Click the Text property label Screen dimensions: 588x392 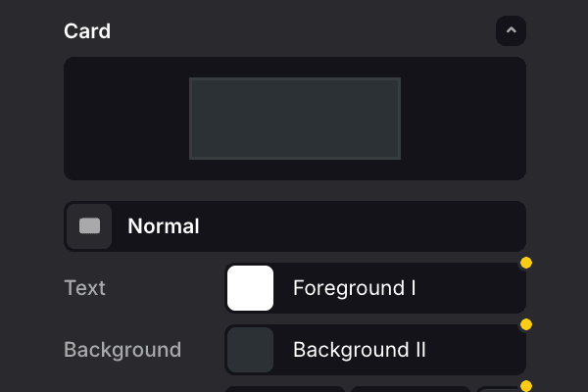84,288
